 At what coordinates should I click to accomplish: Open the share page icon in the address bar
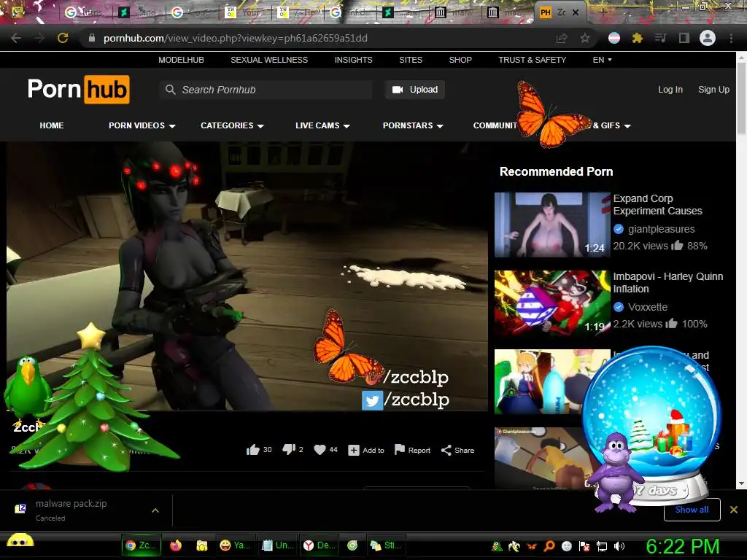562,38
